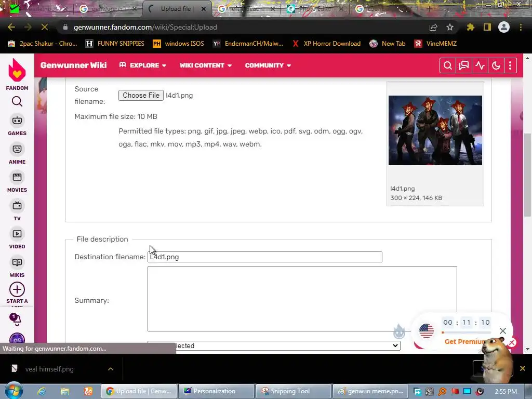Screen dimensions: 532x399
Task: Open the Chrome three-dot menu
Action: [x=521, y=27]
